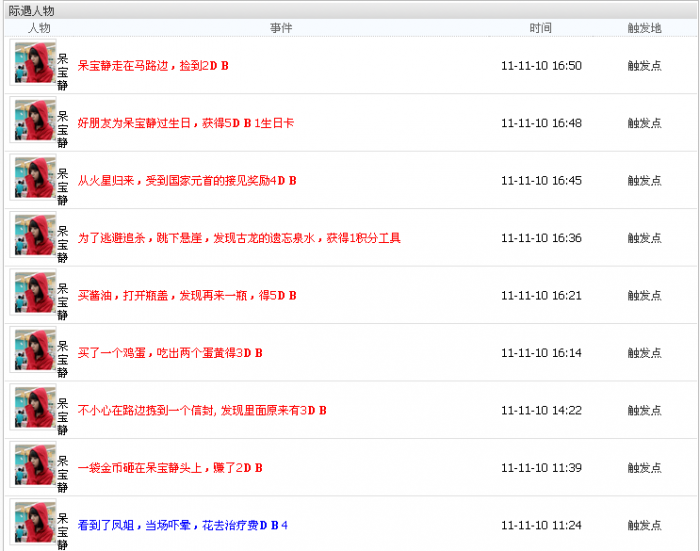Select time 11-11-10 16:45
The height and width of the screenshot is (551, 700).
541,181
